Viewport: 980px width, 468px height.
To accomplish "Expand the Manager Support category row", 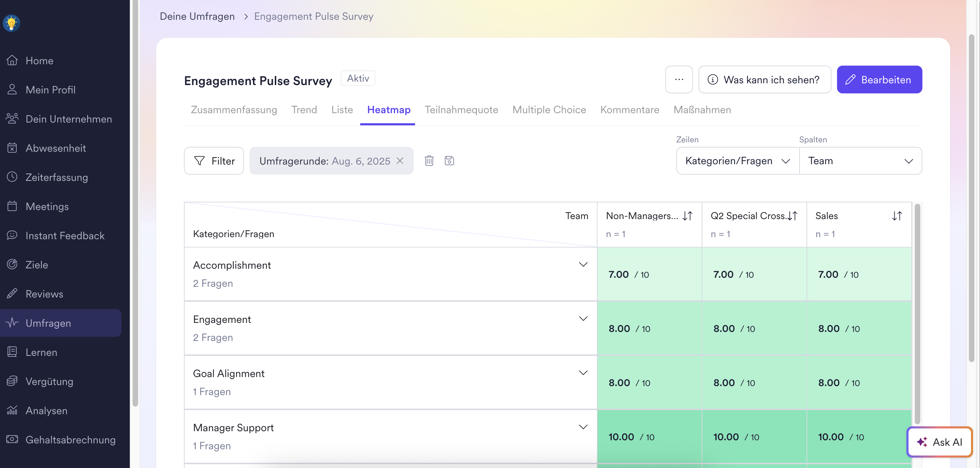I will pyautogui.click(x=583, y=427).
